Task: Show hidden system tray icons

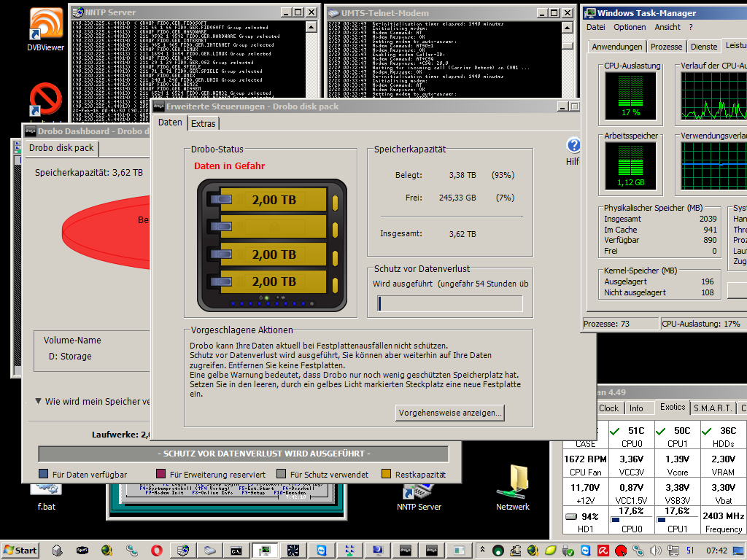Action: point(481,550)
